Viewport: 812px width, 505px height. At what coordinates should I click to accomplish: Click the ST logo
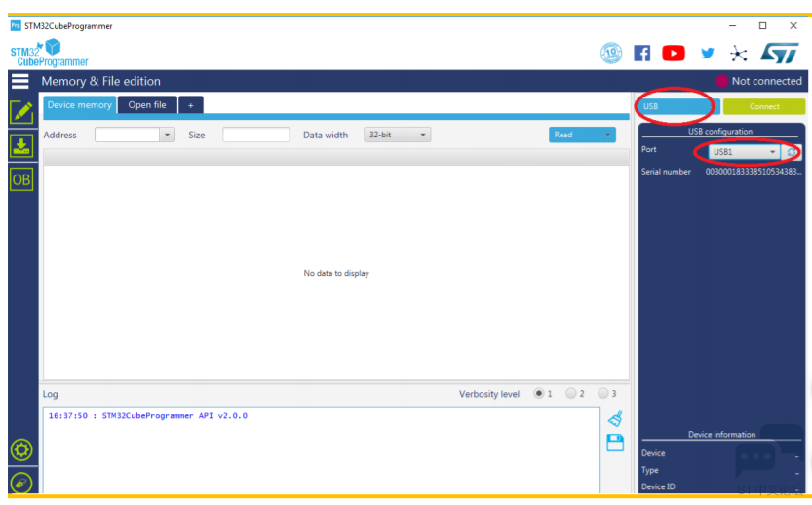point(780,53)
